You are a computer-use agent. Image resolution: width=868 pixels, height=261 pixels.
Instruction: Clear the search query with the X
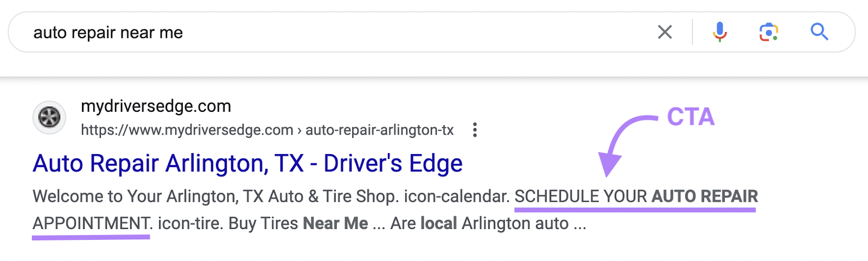[x=665, y=33]
